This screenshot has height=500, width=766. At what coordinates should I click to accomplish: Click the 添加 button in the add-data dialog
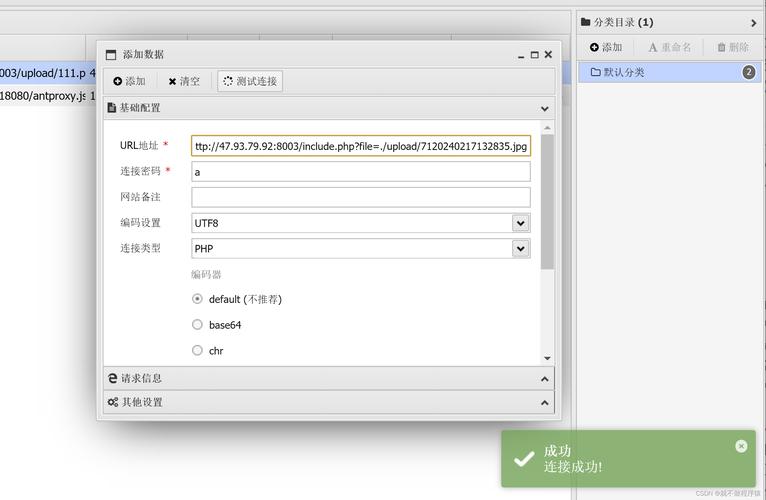tap(129, 81)
